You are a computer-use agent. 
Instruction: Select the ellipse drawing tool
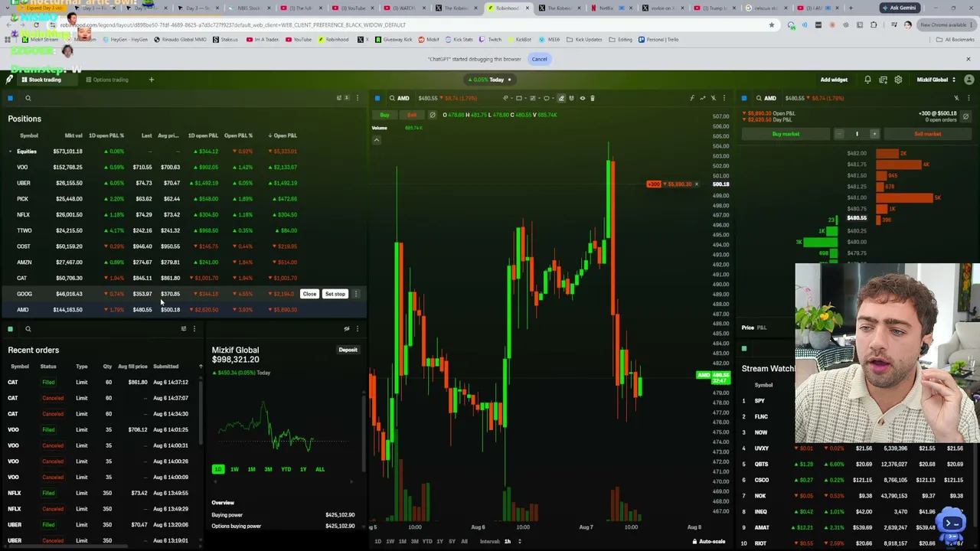tap(547, 98)
